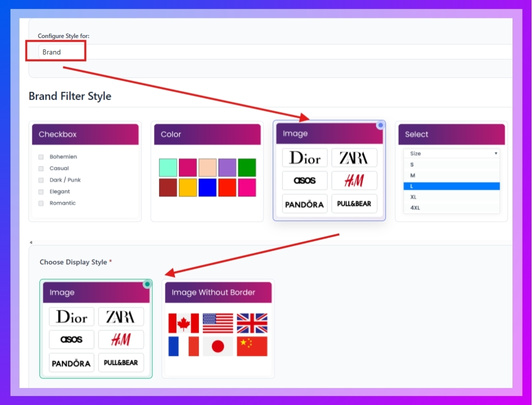Click asos logo in Choose Display Style card
This screenshot has height=405, width=532.
[x=72, y=340]
